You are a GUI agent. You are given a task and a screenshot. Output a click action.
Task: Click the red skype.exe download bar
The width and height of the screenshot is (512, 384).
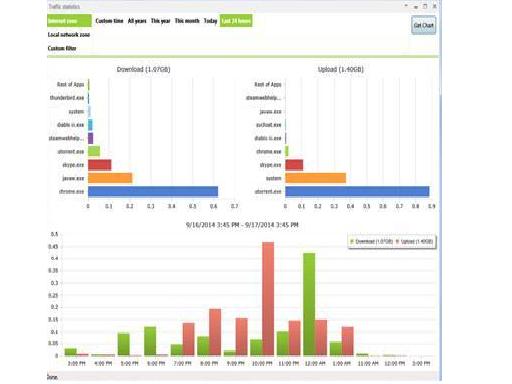pyautogui.click(x=100, y=165)
